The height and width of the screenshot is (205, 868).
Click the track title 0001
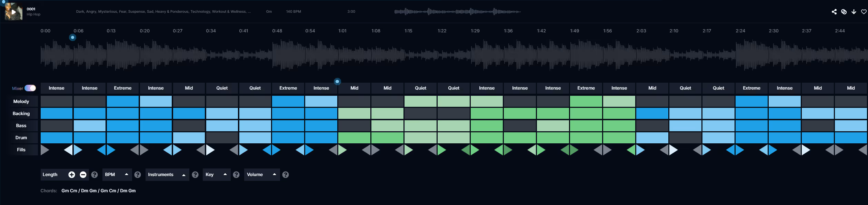click(x=31, y=9)
